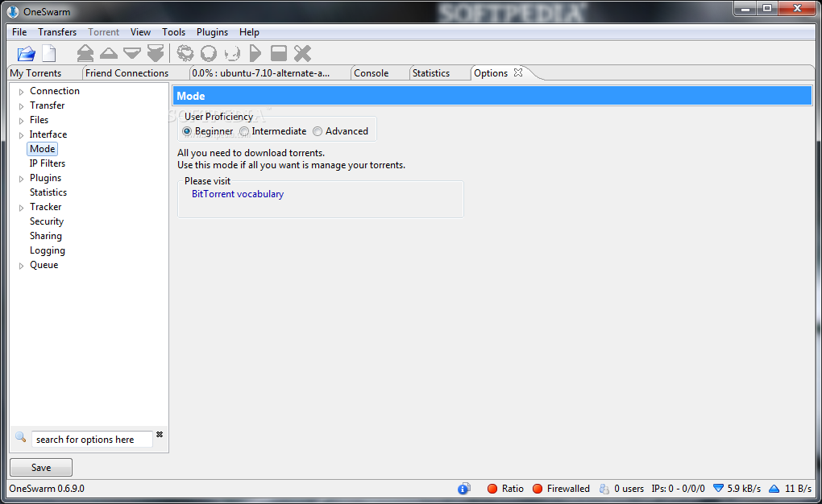
Task: Select Sharing in options tree
Action: [x=46, y=236]
